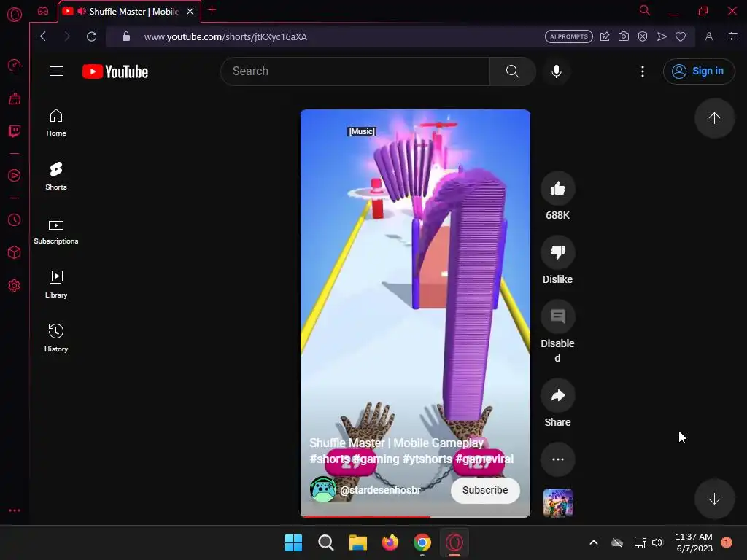Reload the YouTube page
Image resolution: width=747 pixels, height=560 pixels.
pyautogui.click(x=91, y=36)
